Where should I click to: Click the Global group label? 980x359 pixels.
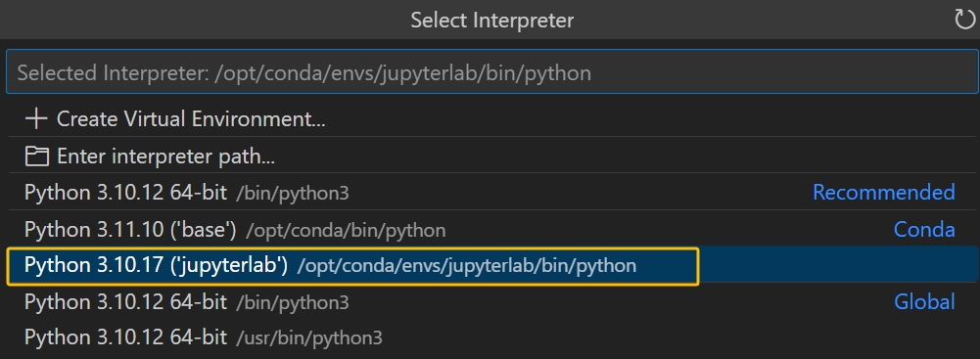coord(924,302)
